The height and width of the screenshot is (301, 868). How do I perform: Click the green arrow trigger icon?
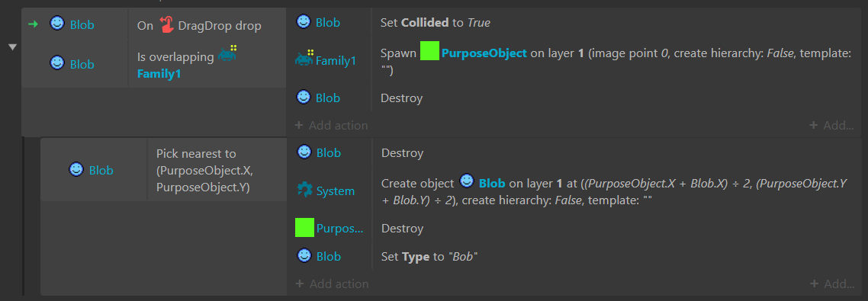[x=33, y=24]
